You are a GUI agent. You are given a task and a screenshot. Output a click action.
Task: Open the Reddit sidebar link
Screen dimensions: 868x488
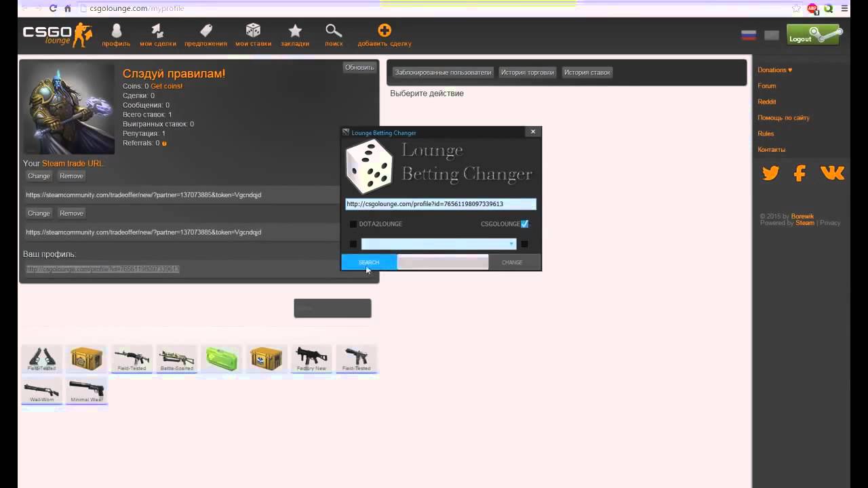pyautogui.click(x=766, y=102)
